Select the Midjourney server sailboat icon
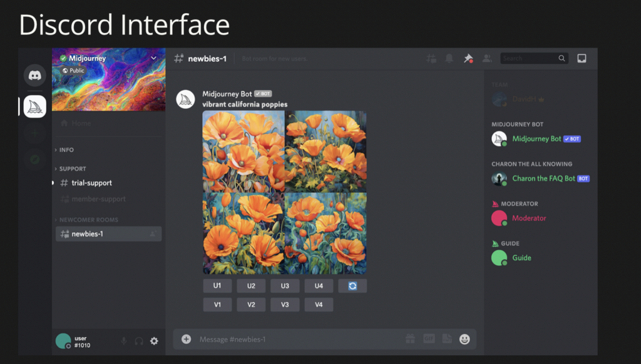The image size is (641, 364). pyautogui.click(x=35, y=106)
